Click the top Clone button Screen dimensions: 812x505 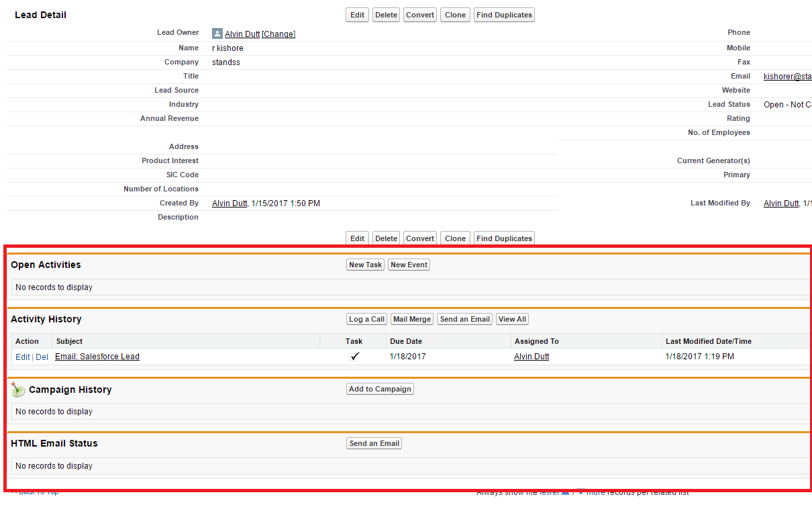point(455,15)
